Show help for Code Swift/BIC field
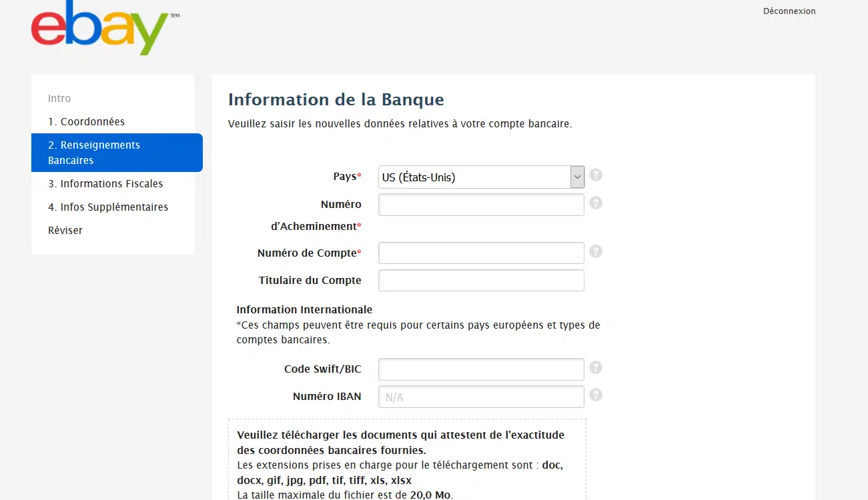868x500 pixels. [x=596, y=367]
